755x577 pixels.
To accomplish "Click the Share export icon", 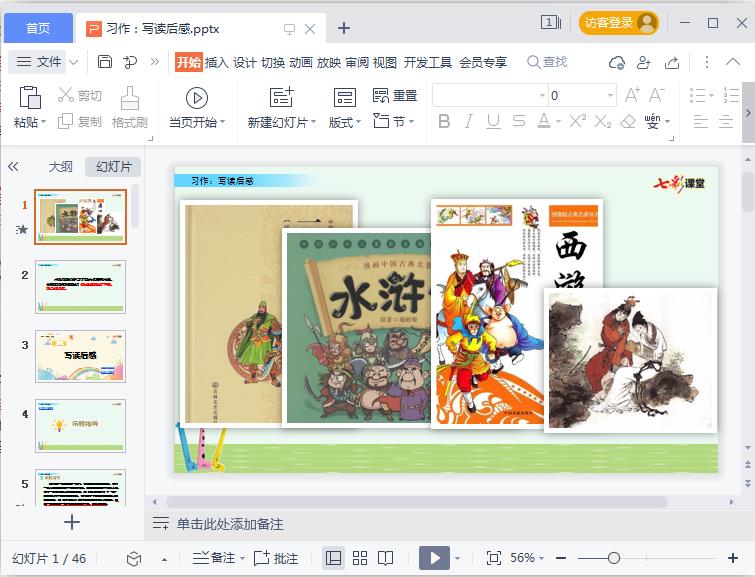I will 672,62.
